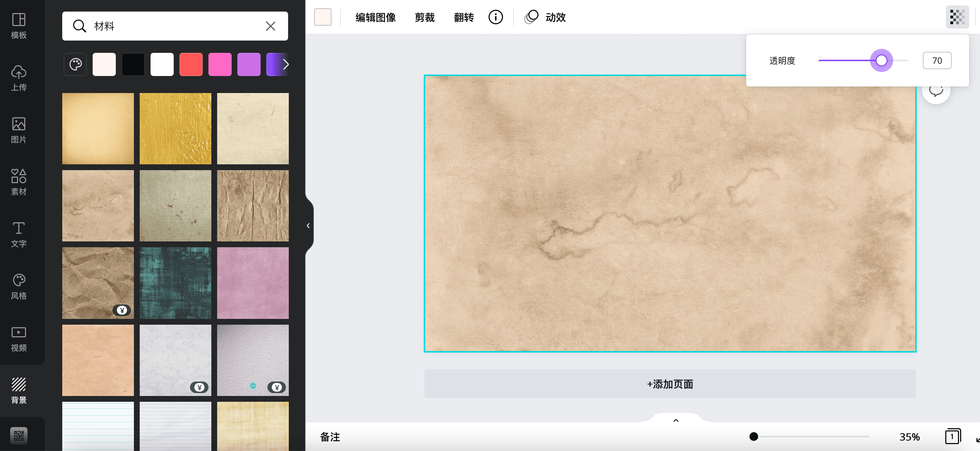
Task: Select the red color swatch
Action: click(191, 64)
